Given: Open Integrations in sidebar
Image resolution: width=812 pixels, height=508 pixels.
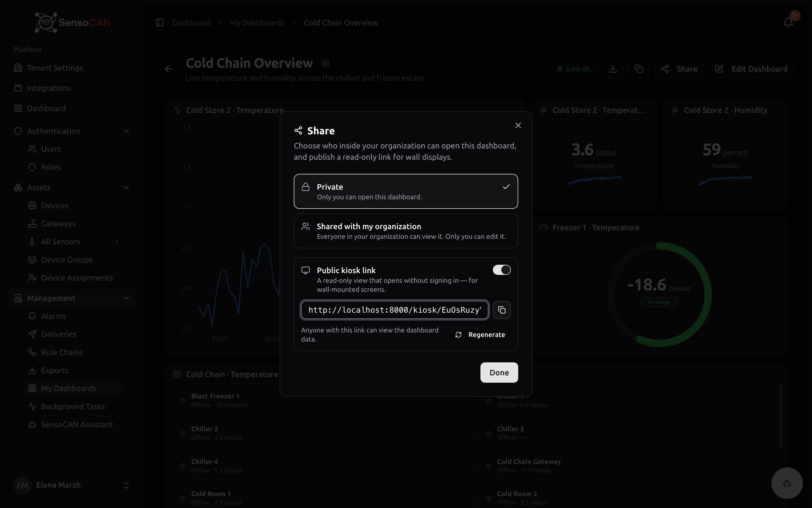Looking at the screenshot, I should pyautogui.click(x=72, y=88).
